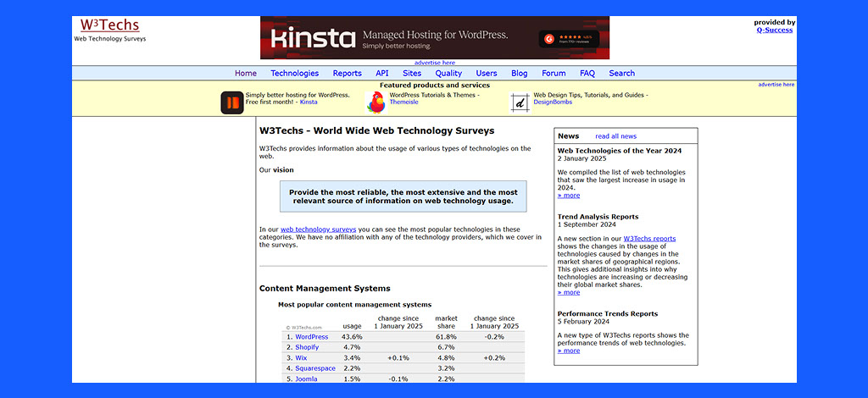The height and width of the screenshot is (398, 868).
Task: Select the API menu item
Action: click(x=382, y=73)
